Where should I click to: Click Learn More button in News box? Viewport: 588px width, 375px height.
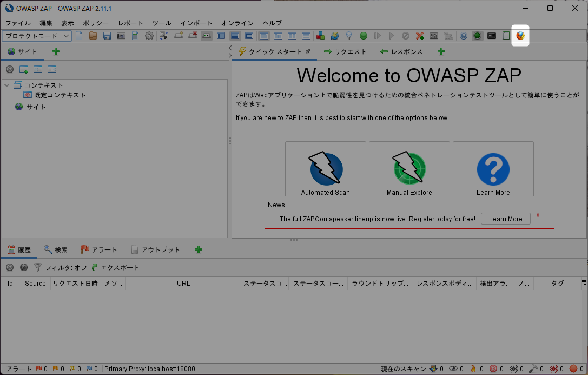click(505, 219)
